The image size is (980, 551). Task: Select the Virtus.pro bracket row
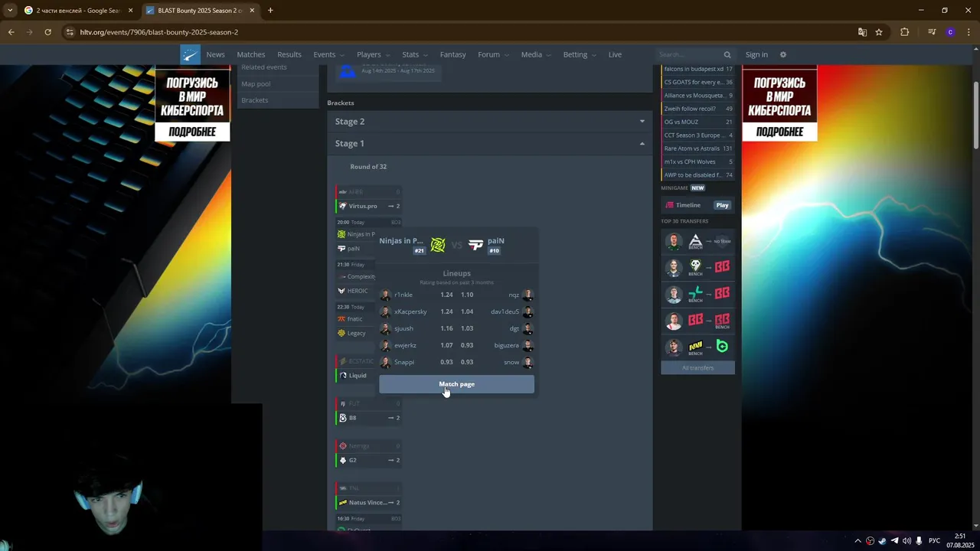pos(369,206)
